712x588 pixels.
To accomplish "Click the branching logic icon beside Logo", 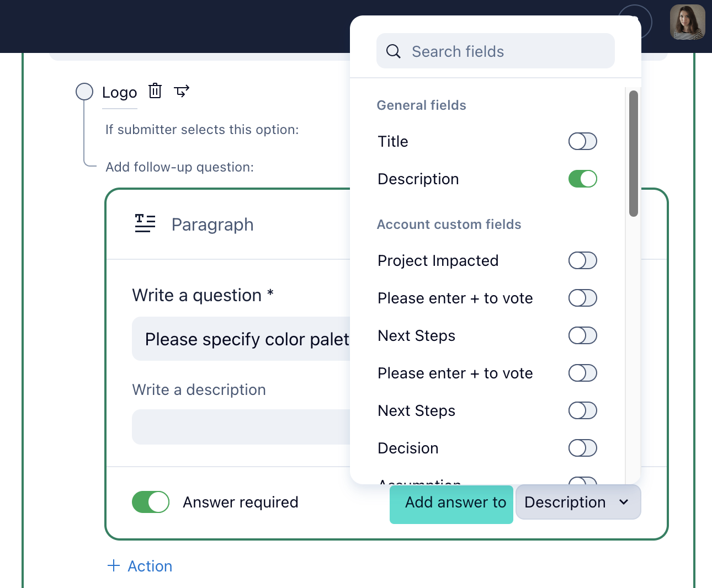I will coord(182,91).
